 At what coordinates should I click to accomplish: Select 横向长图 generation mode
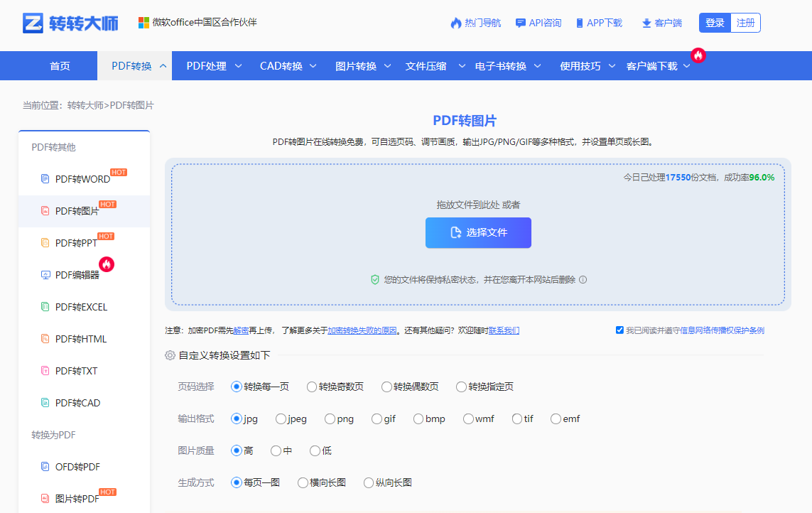[x=303, y=483]
